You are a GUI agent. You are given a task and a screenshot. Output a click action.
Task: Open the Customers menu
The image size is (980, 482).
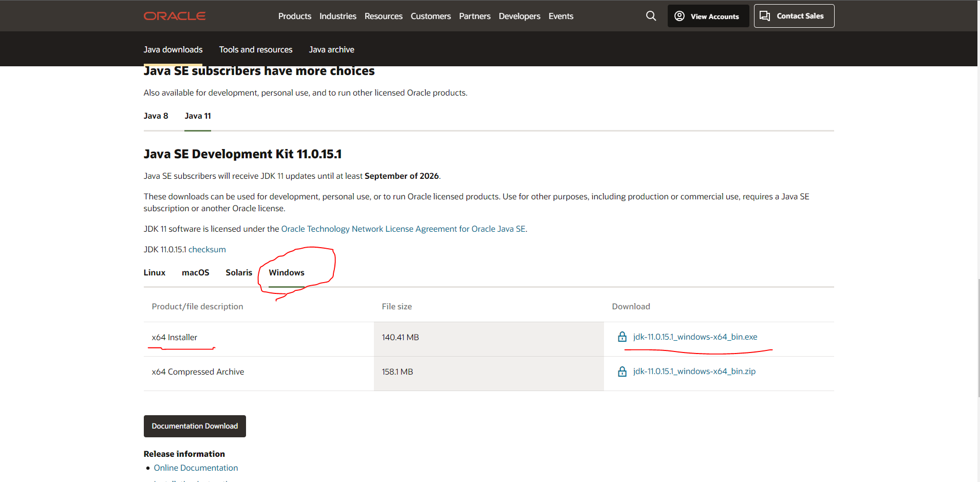point(431,16)
